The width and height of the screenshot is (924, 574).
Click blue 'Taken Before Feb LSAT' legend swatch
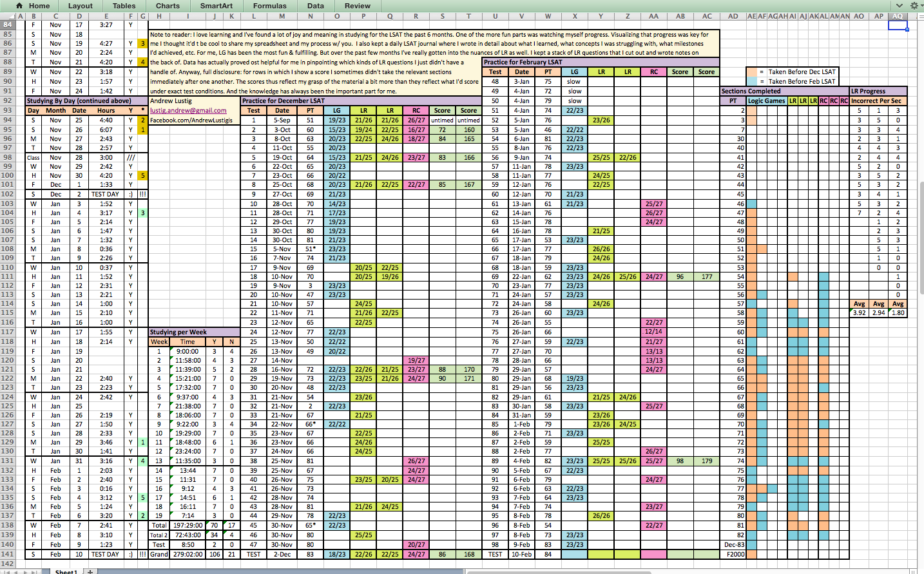[751, 81]
